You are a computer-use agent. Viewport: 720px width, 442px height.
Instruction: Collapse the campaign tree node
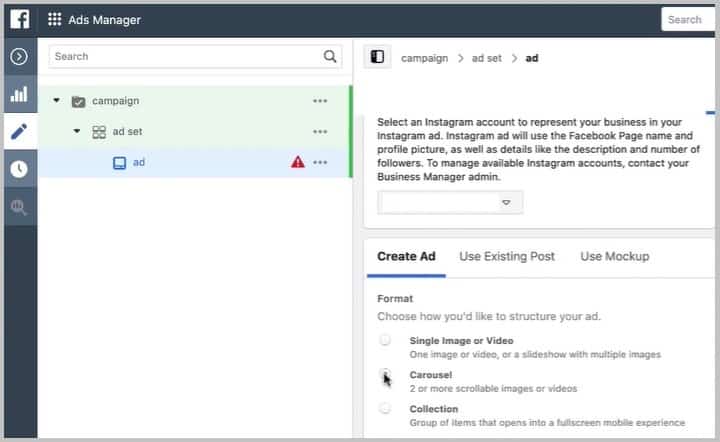pos(56,100)
